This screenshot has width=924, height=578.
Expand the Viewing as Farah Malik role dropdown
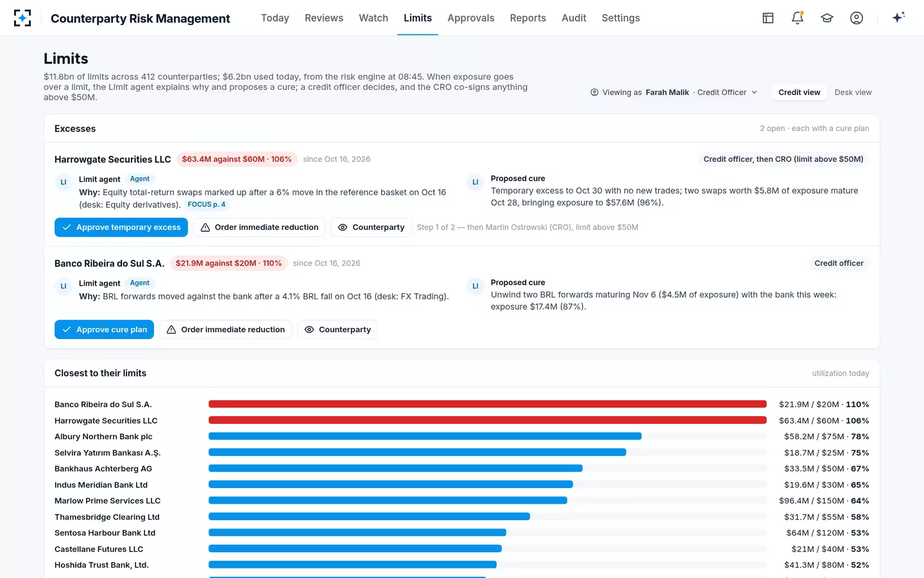[x=674, y=92]
